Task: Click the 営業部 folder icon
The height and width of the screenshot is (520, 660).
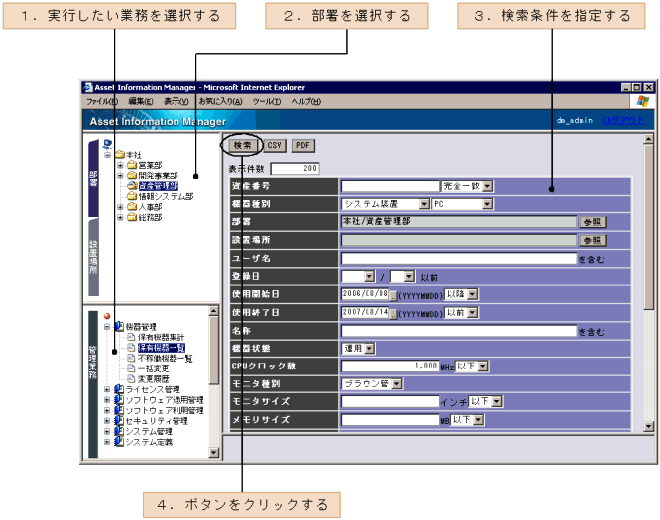Action: [x=131, y=165]
